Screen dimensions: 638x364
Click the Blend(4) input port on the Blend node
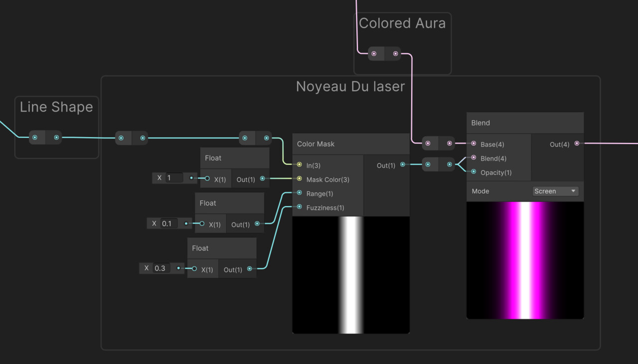pyautogui.click(x=474, y=158)
